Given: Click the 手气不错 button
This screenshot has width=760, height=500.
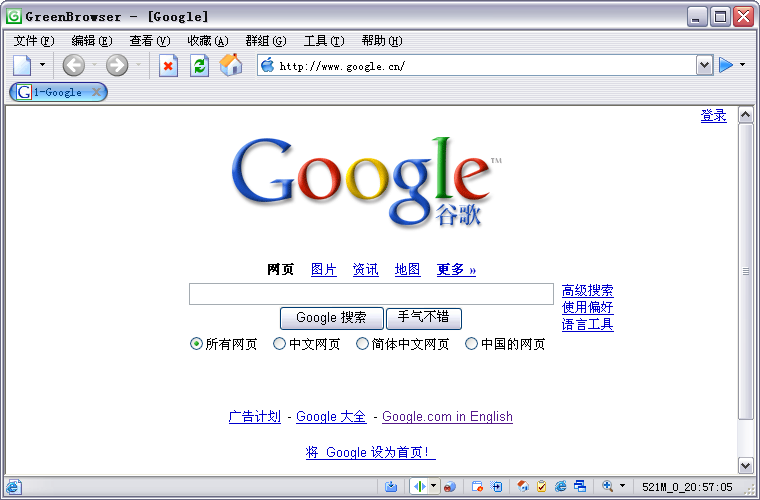Looking at the screenshot, I should coord(424,318).
